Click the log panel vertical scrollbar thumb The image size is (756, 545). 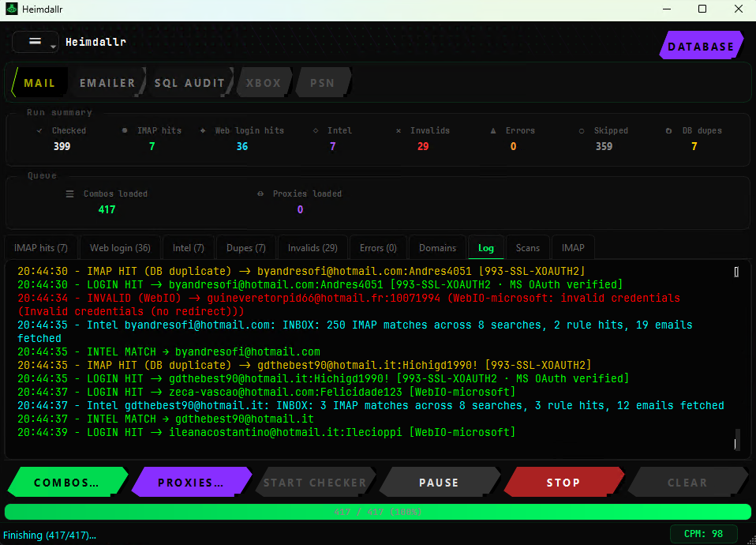coord(736,439)
